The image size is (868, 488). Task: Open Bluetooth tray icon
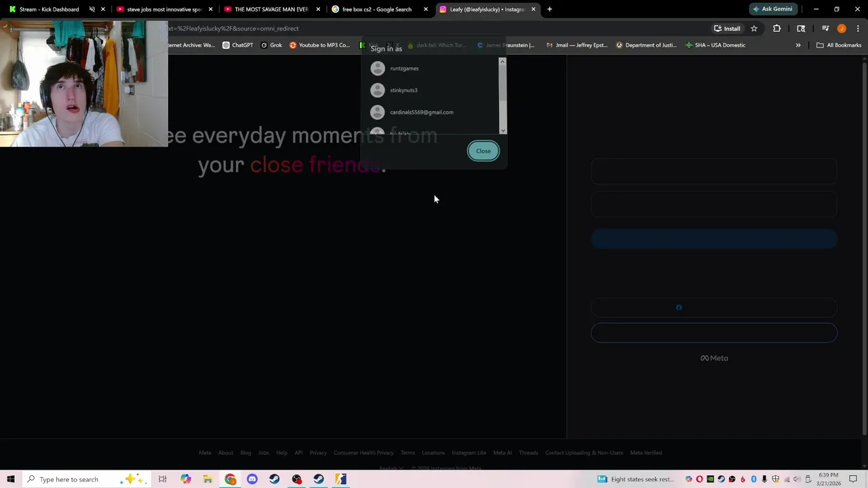(753, 479)
